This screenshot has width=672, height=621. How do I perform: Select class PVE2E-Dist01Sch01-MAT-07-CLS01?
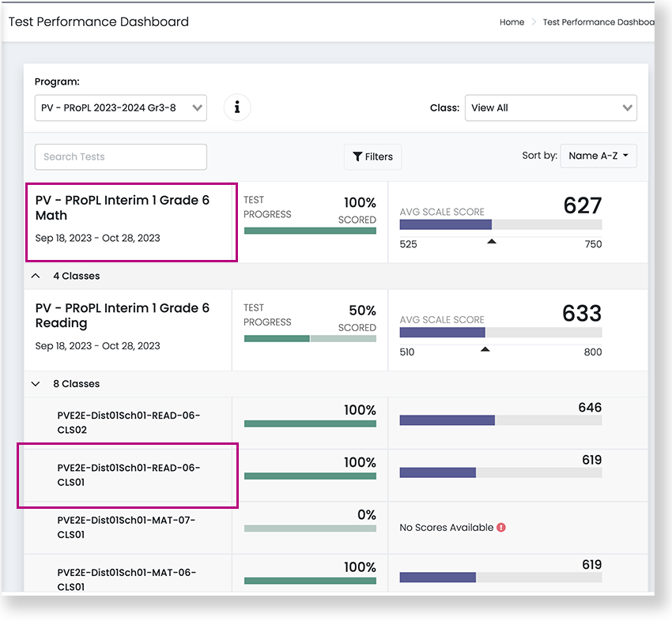[126, 527]
